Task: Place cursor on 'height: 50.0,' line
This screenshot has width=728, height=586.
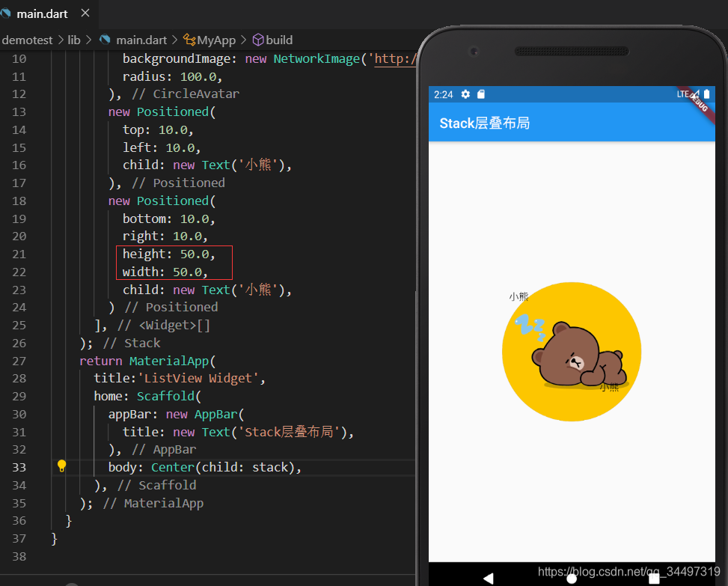Action: click(x=168, y=254)
